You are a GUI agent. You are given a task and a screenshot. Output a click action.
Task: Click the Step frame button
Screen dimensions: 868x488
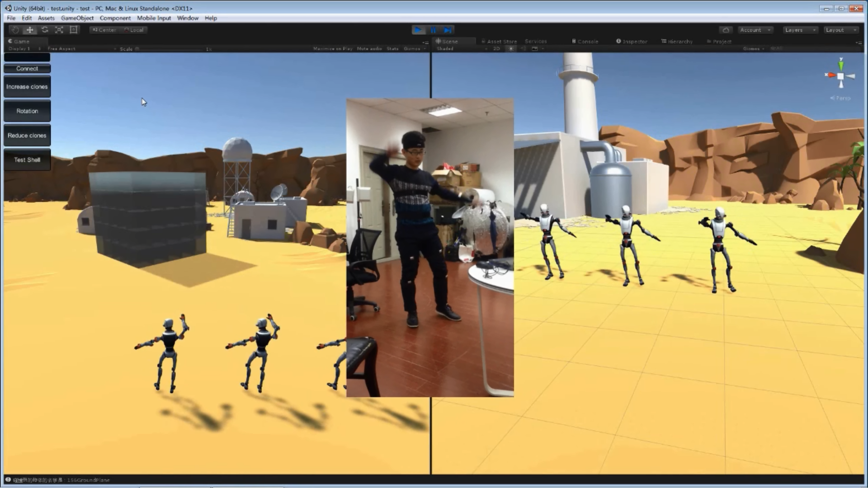tap(448, 30)
